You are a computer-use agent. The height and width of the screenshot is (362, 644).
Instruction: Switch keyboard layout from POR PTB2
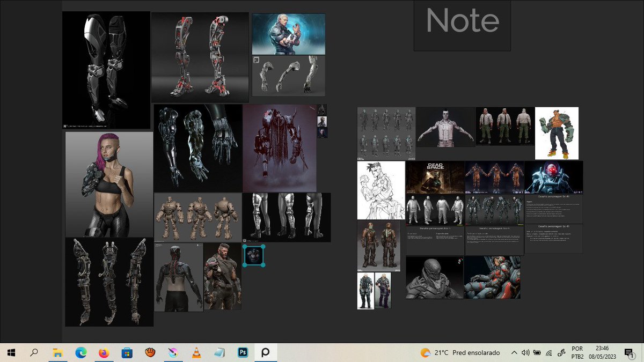(x=577, y=353)
